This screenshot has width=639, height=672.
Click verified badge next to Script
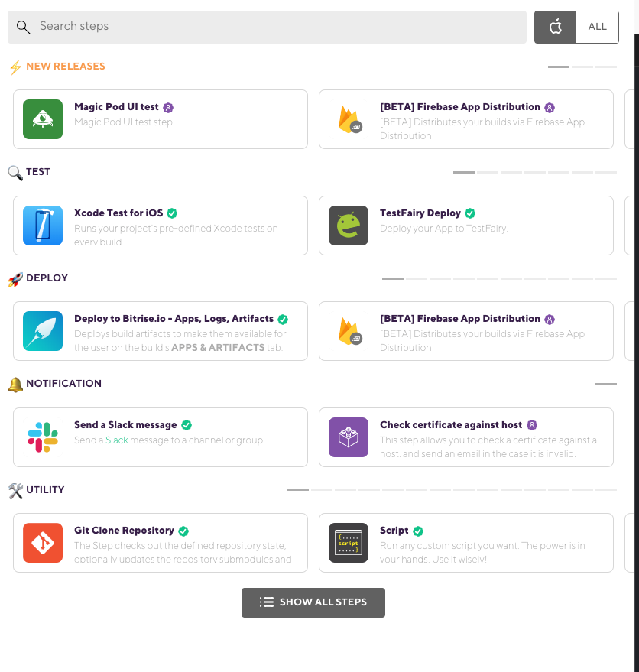click(x=418, y=531)
